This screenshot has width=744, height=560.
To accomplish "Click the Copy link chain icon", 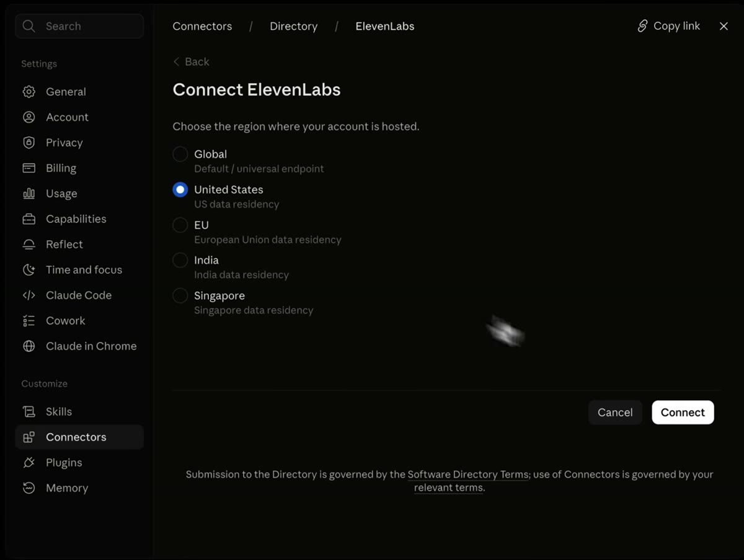I will 642,26.
